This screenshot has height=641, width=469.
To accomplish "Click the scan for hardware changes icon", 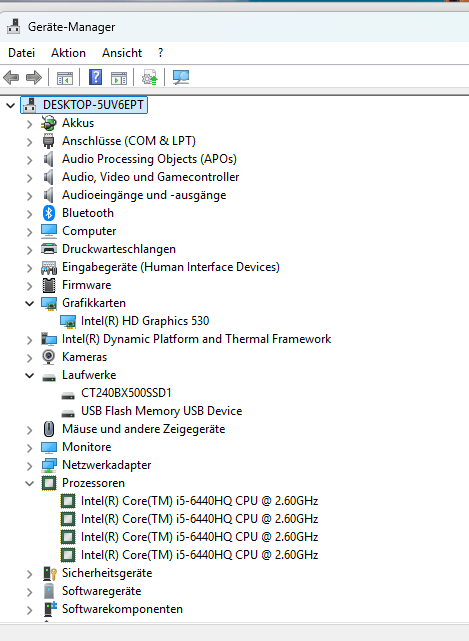I will click(181, 77).
